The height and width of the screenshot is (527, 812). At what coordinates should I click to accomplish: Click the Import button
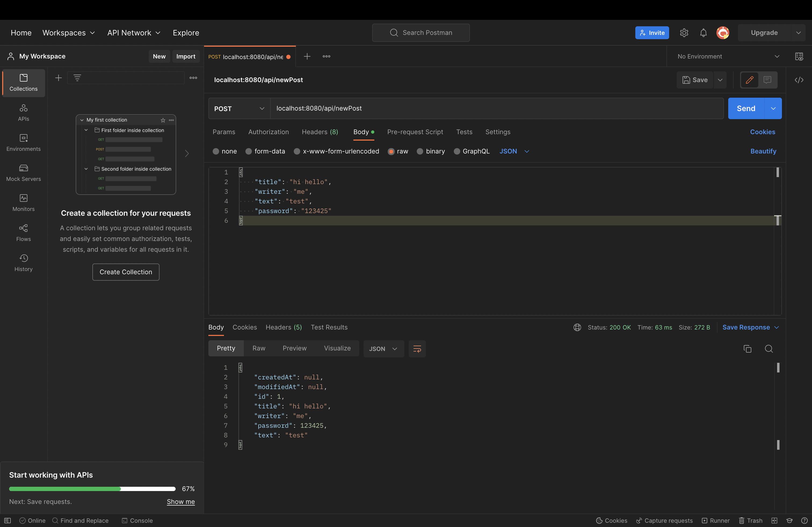(186, 56)
